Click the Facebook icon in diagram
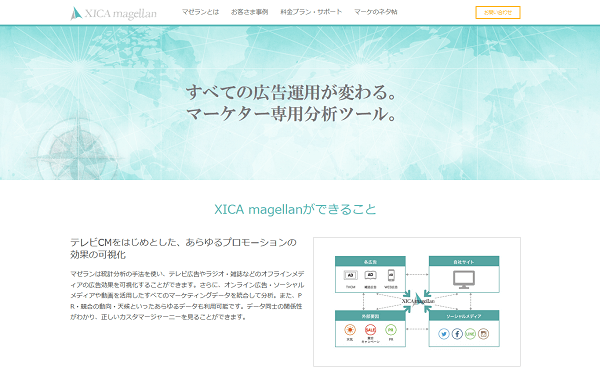This screenshot has width=600, height=378. point(457,334)
